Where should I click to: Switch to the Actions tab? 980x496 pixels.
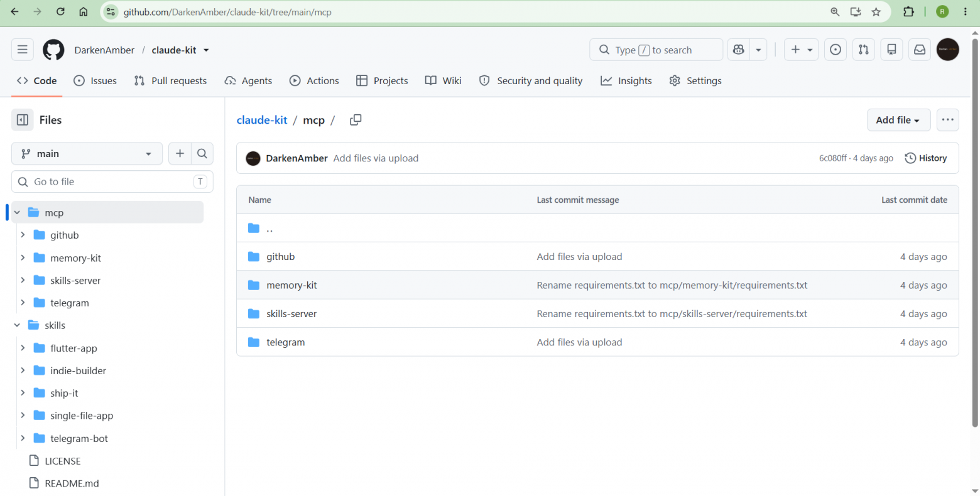(314, 81)
